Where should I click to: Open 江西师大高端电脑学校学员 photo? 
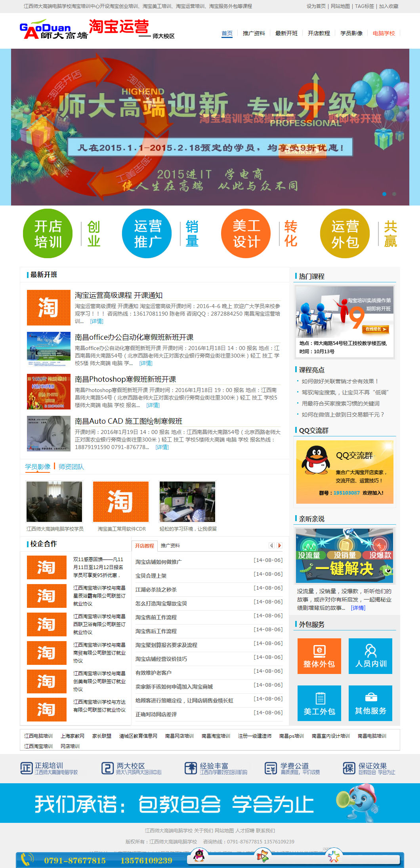click(54, 502)
